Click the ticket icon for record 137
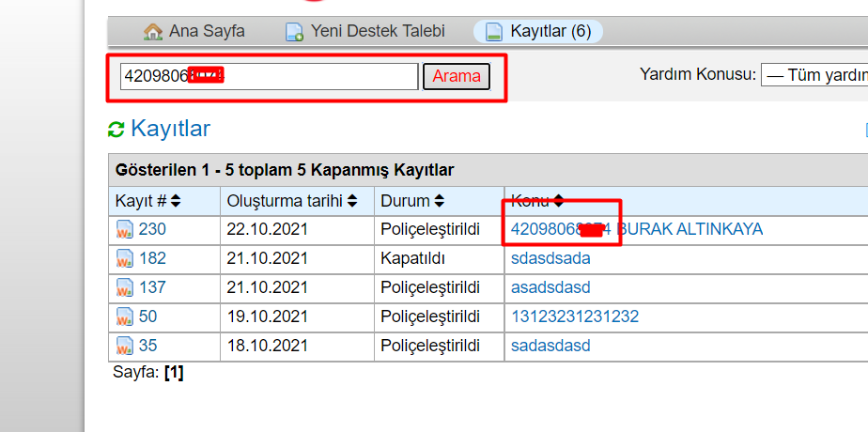868x432 pixels. [x=125, y=287]
